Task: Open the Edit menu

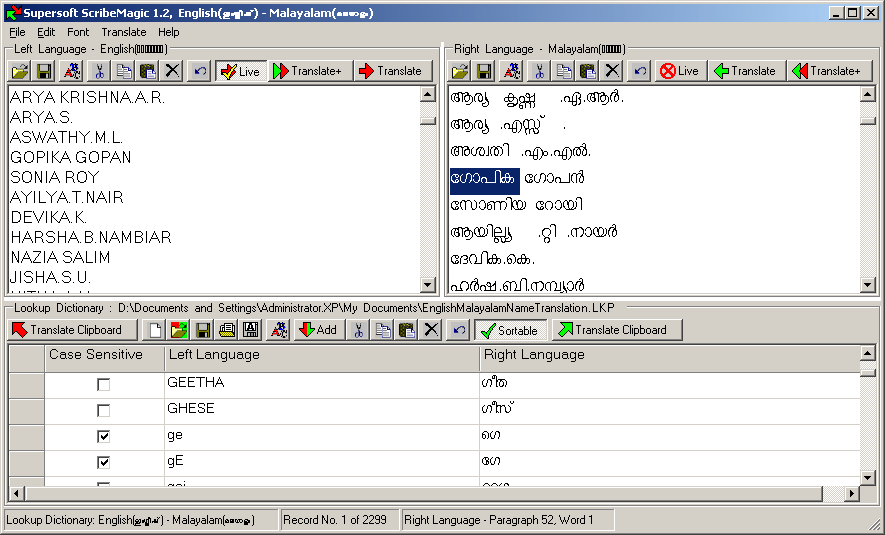Action: click(46, 32)
